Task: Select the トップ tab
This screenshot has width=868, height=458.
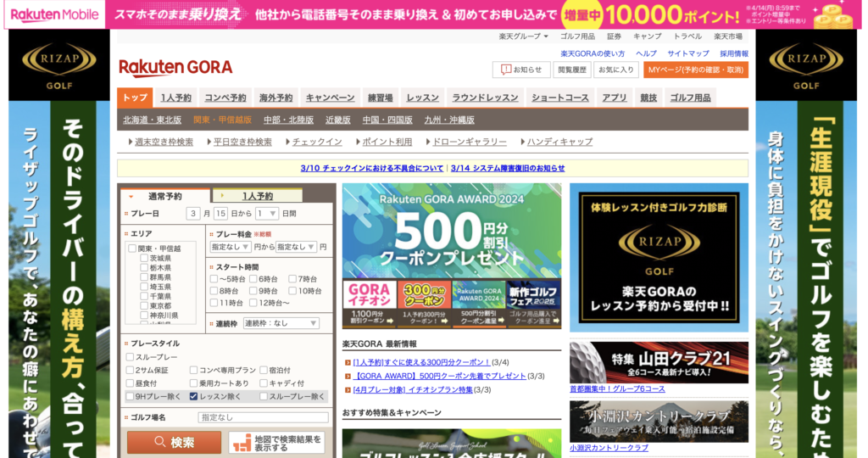Action: point(135,98)
